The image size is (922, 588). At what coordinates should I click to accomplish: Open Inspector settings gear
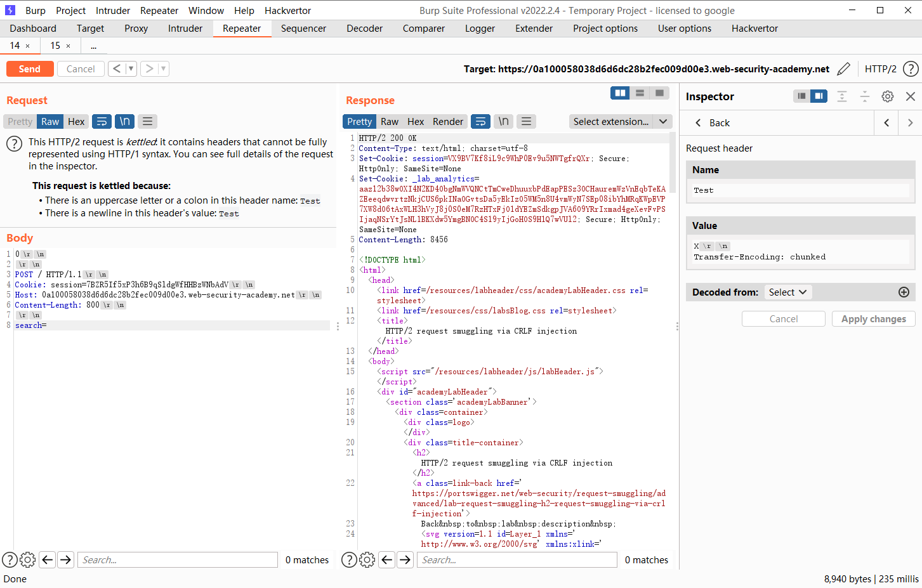(x=888, y=96)
